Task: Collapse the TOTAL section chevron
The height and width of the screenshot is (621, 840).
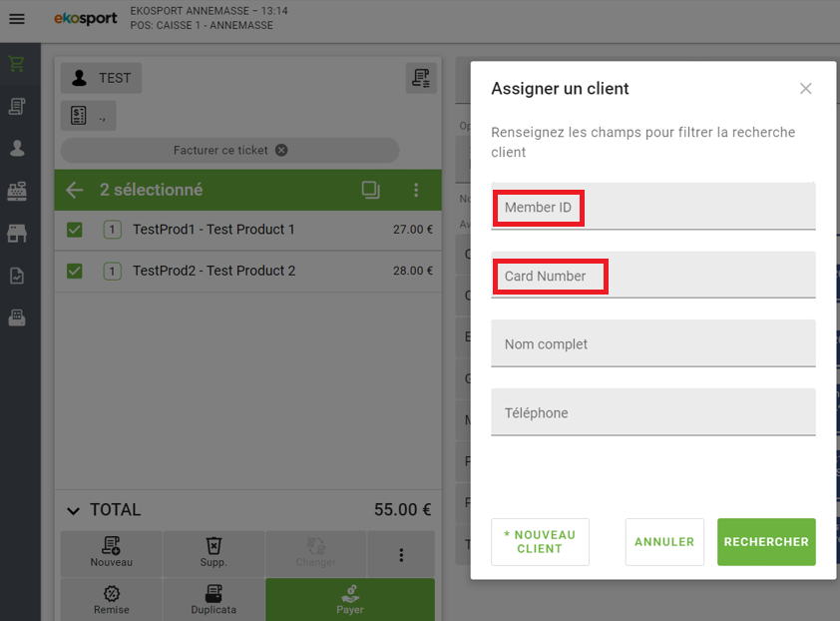Action: [74, 510]
